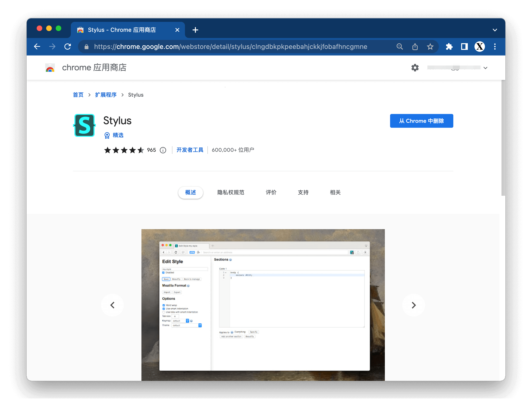The width and height of the screenshot is (532, 416).
Task: Expand the tab search dropdown arrow
Action: 495,30
